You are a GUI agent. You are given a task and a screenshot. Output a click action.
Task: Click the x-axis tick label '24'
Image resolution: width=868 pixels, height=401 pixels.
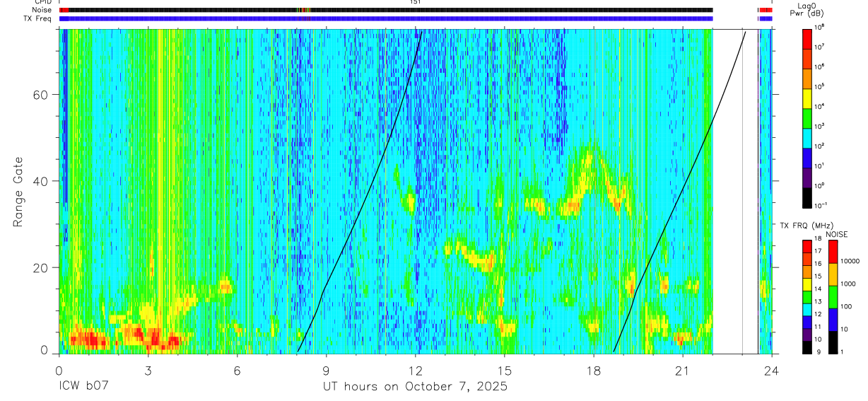click(x=772, y=370)
